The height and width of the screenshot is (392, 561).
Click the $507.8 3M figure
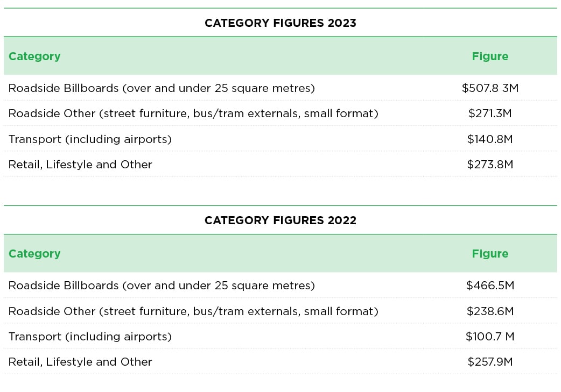tap(490, 88)
